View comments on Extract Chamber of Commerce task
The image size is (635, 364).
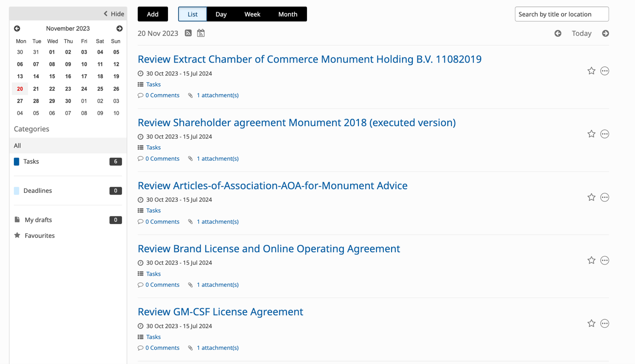pos(162,95)
